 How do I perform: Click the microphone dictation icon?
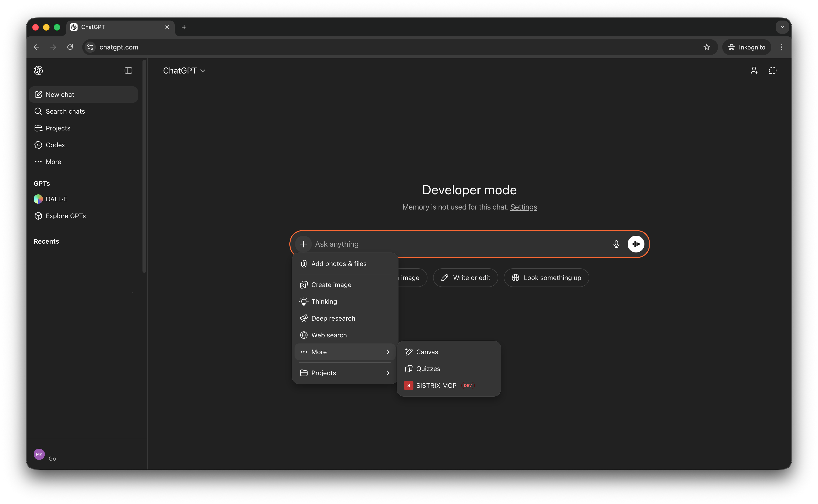coord(616,244)
